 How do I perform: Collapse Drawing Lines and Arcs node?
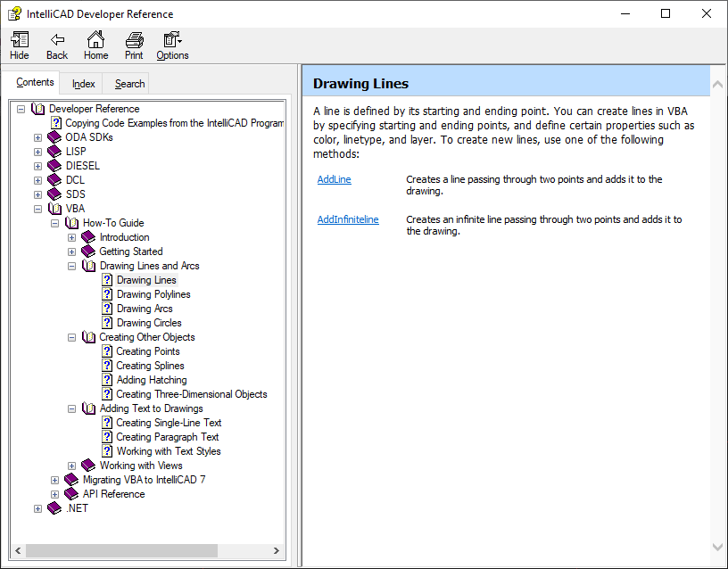click(x=72, y=267)
